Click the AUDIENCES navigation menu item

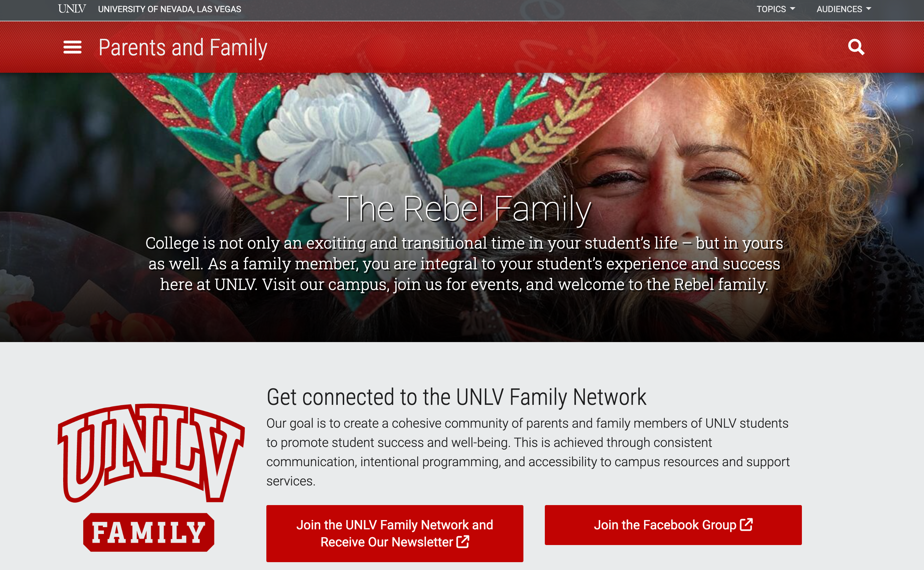click(x=845, y=9)
